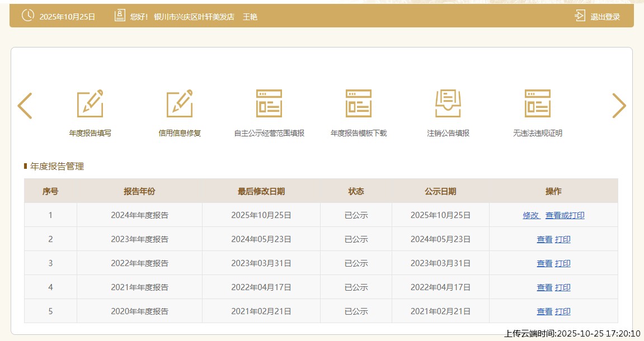Screen dimensions: 644x341
Task: Click the 信用信息修复 icon
Action: coord(180,104)
